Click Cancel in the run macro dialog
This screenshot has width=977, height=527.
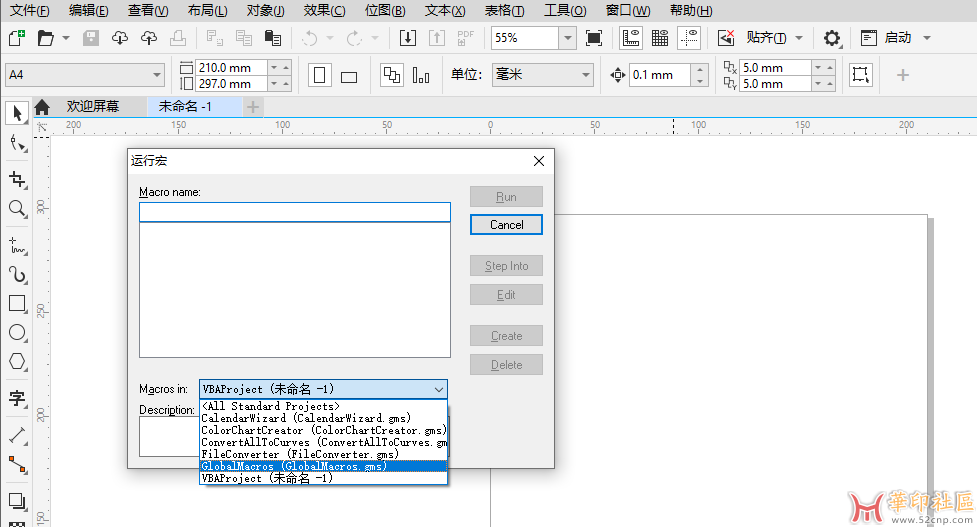[x=507, y=225]
